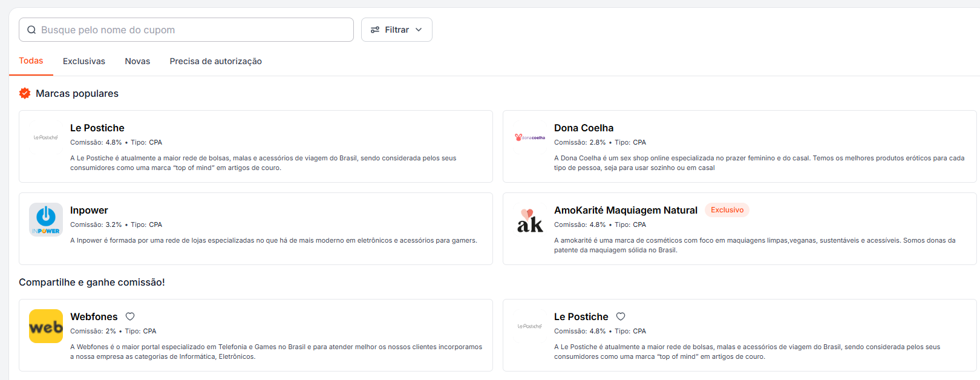The height and width of the screenshot is (380, 980).
Task: Open the Dona Coelha brand title
Action: click(x=584, y=128)
